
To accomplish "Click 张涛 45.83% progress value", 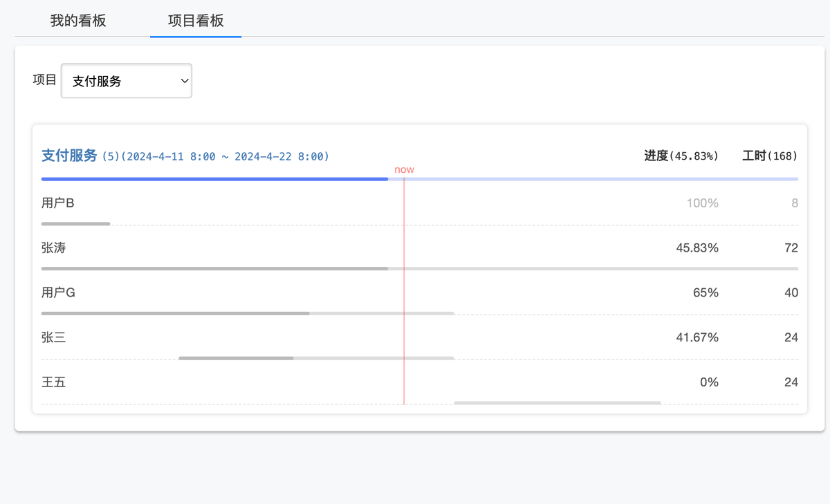I will pos(697,248).
